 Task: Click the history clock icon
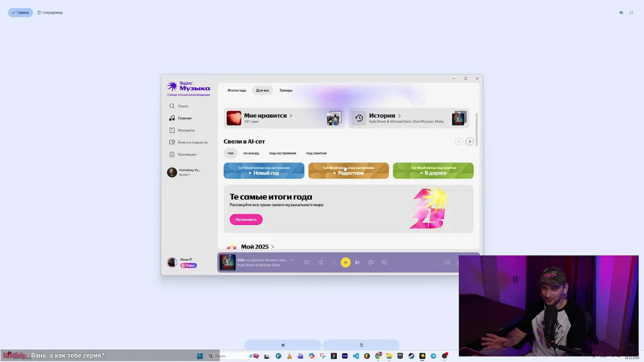pyautogui.click(x=359, y=118)
